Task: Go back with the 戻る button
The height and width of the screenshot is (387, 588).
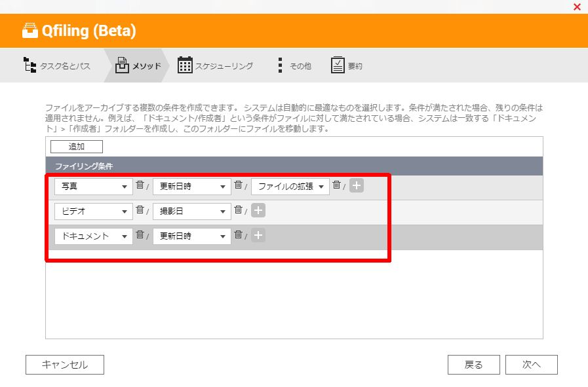Action: (474, 365)
